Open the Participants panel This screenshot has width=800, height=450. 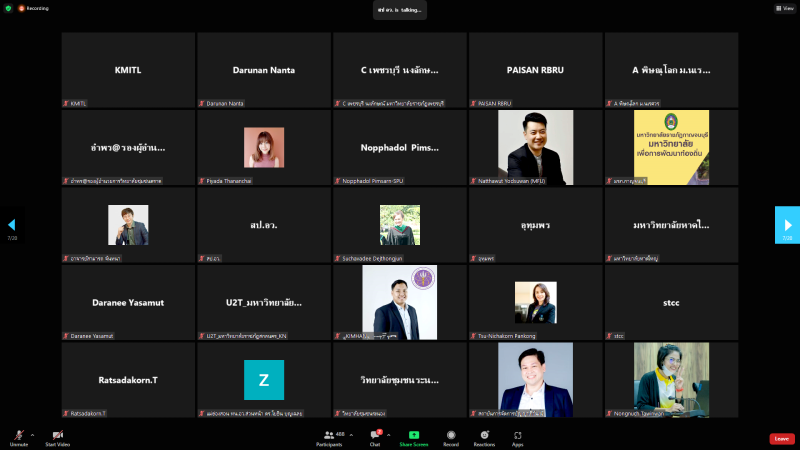[329, 437]
